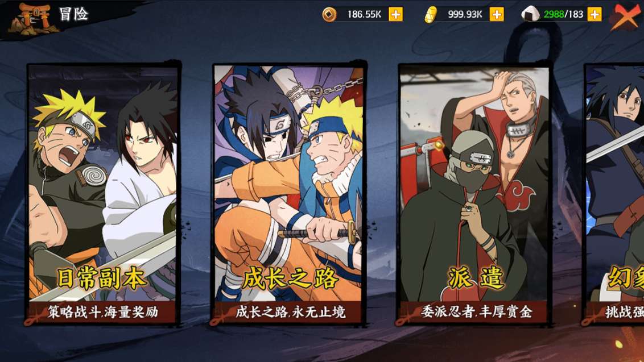Click the 2988/183 stamina counter

click(563, 14)
